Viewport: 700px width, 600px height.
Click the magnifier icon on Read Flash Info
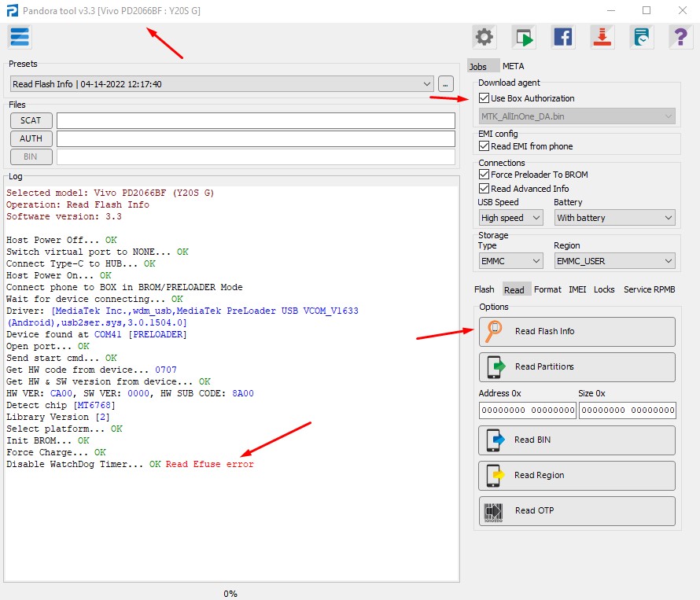tap(494, 331)
